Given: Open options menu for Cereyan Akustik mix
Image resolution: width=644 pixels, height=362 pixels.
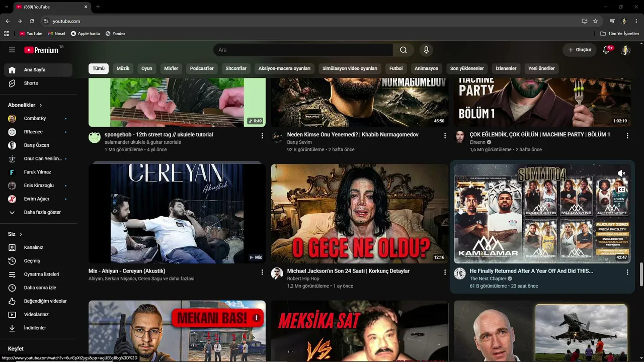Looking at the screenshot, I should [x=262, y=272].
